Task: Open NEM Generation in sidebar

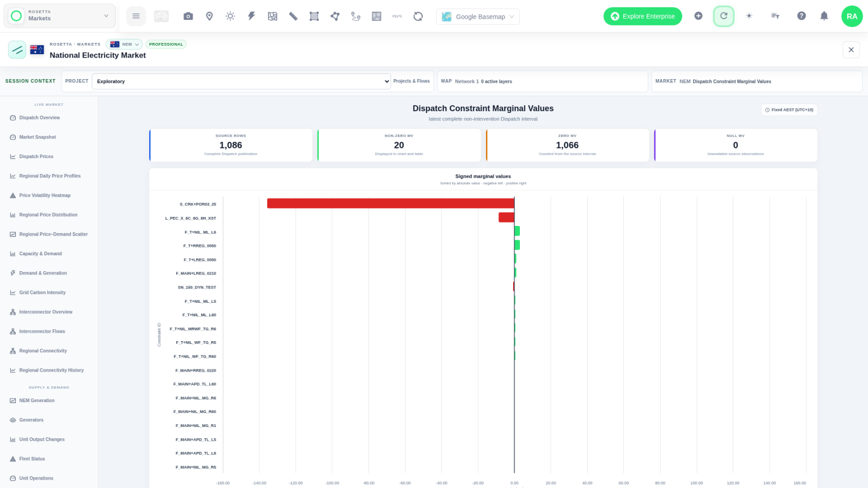Action: (x=49, y=400)
